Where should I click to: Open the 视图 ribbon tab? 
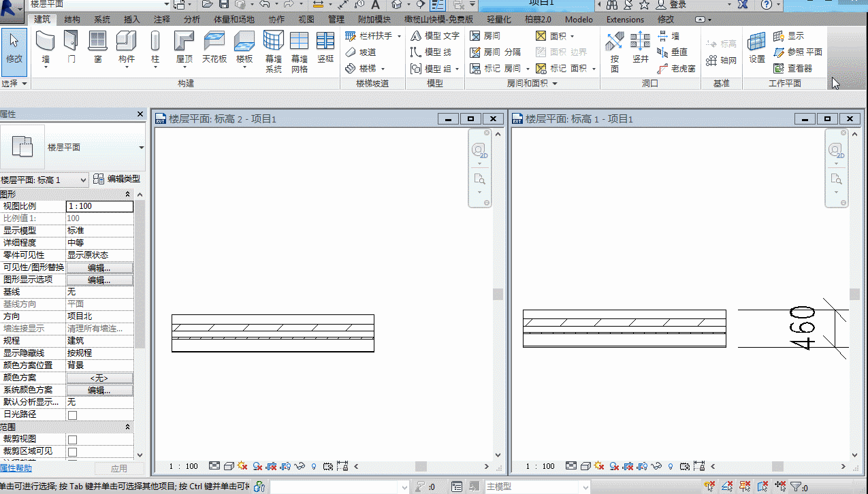pos(306,20)
